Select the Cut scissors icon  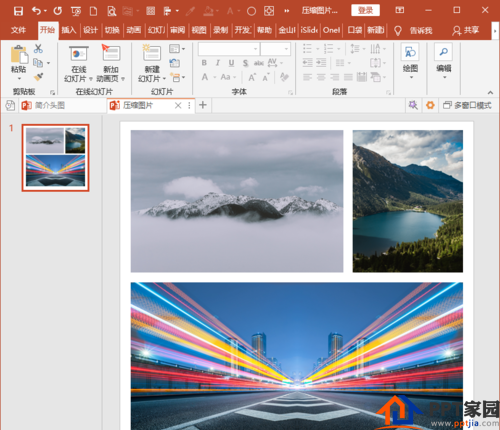pos(38,49)
